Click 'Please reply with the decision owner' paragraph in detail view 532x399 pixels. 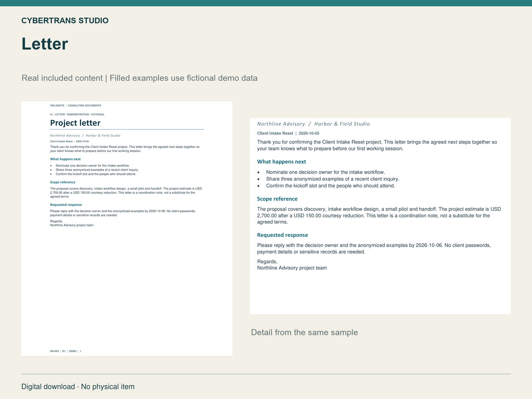(x=374, y=248)
